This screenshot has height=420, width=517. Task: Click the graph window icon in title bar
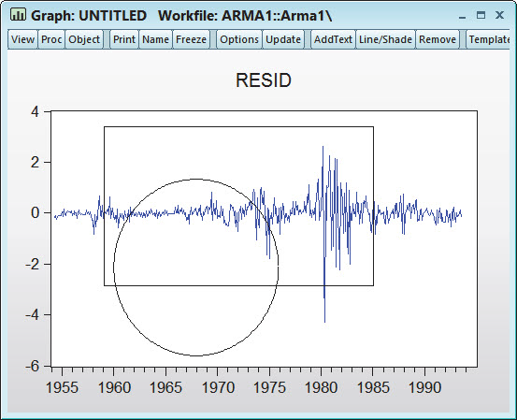coord(18,15)
